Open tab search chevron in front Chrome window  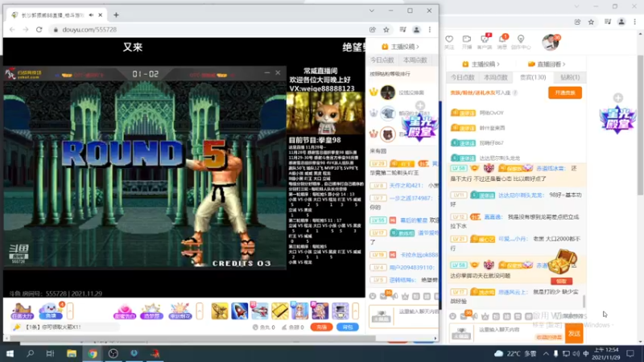point(372,10)
